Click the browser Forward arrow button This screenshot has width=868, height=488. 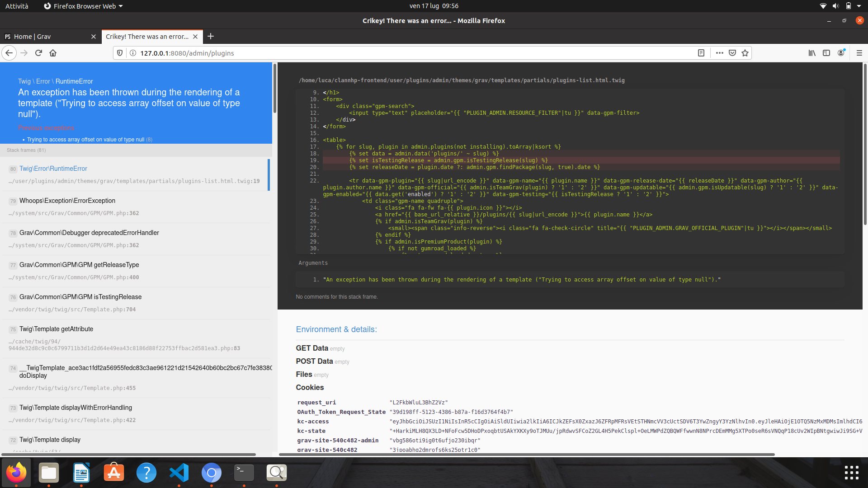point(24,53)
